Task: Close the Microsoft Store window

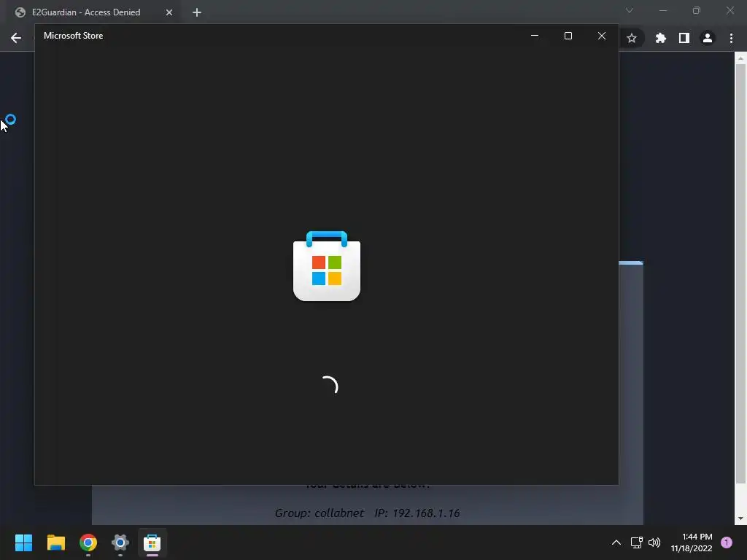Action: (602, 36)
